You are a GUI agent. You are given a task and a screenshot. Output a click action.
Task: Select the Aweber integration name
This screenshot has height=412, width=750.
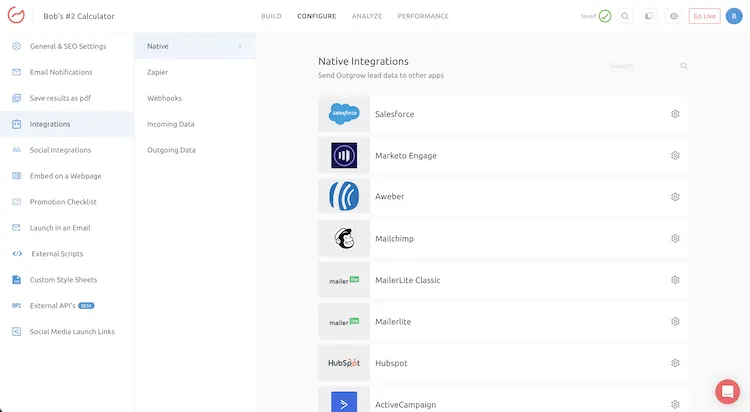point(389,197)
